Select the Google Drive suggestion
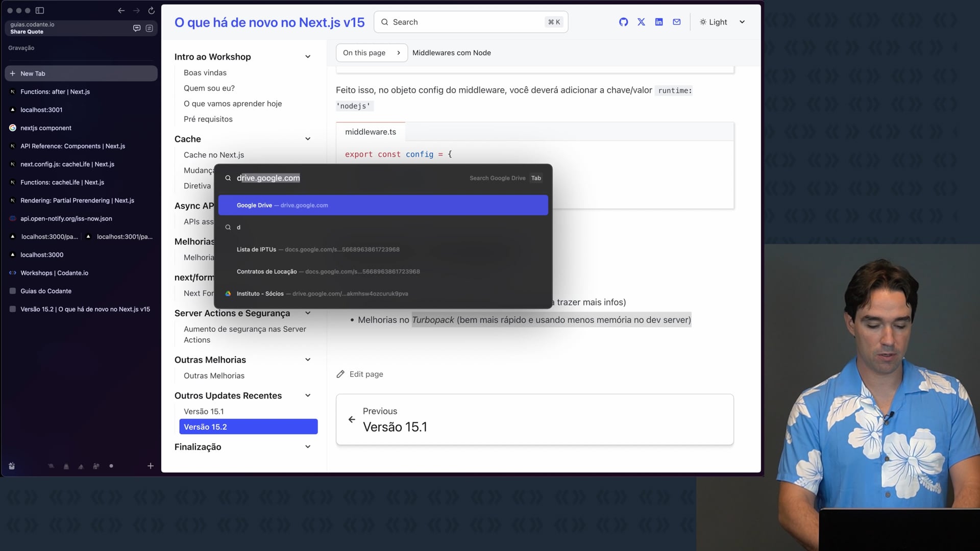The width and height of the screenshot is (980, 551). (x=383, y=205)
